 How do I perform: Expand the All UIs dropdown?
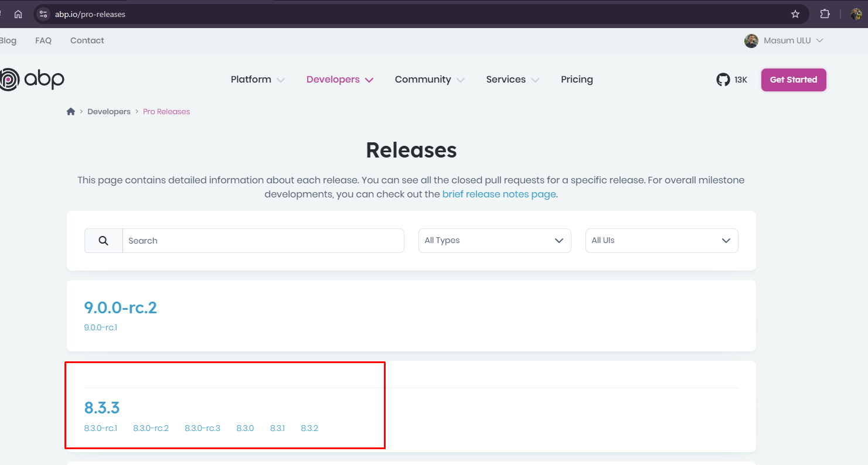coord(661,241)
